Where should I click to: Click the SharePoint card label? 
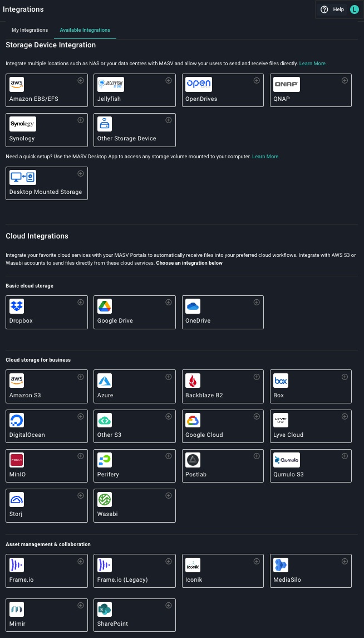(112, 624)
